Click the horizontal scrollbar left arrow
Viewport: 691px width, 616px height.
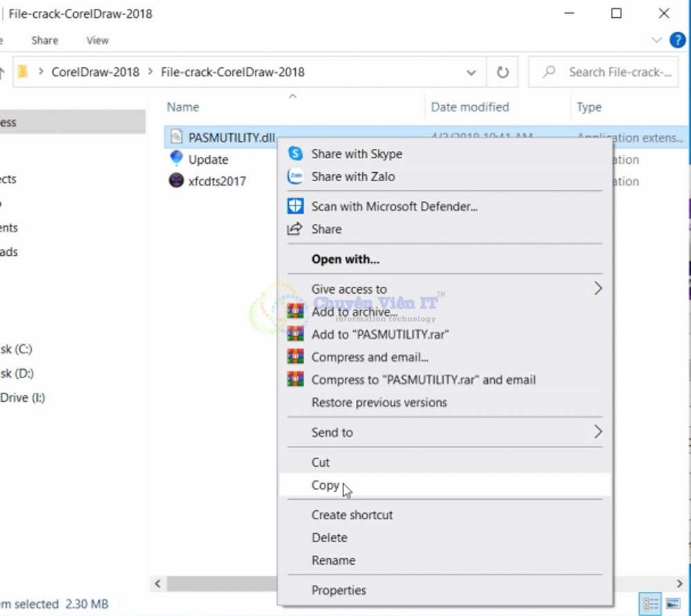pyautogui.click(x=158, y=584)
